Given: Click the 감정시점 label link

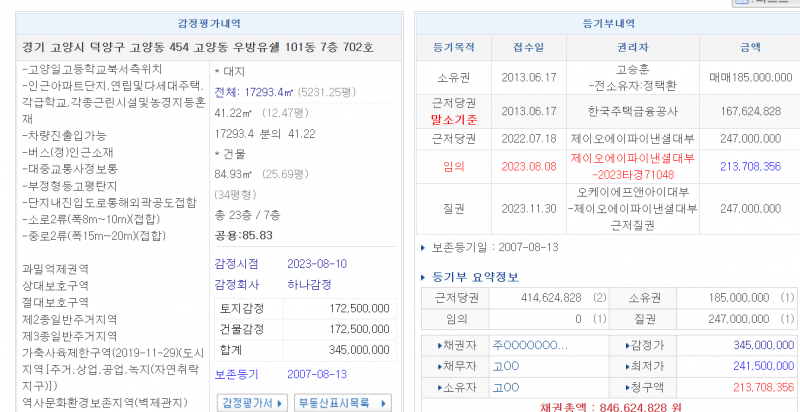Looking at the screenshot, I should 236,263.
